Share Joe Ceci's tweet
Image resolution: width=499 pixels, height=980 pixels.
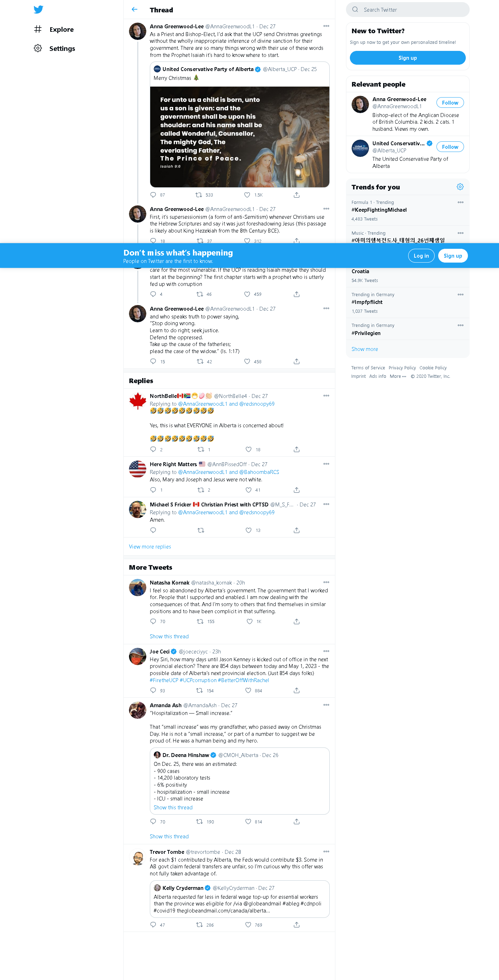[x=297, y=690]
